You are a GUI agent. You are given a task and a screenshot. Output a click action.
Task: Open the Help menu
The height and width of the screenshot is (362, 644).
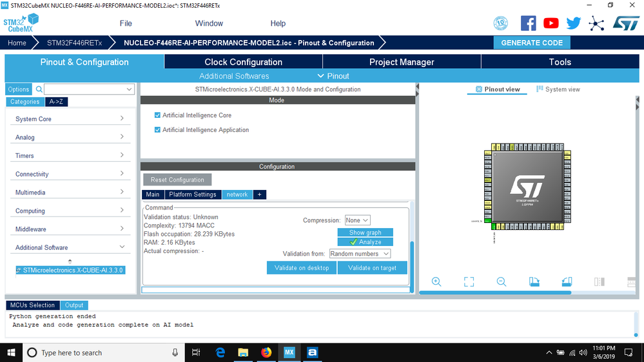(278, 23)
